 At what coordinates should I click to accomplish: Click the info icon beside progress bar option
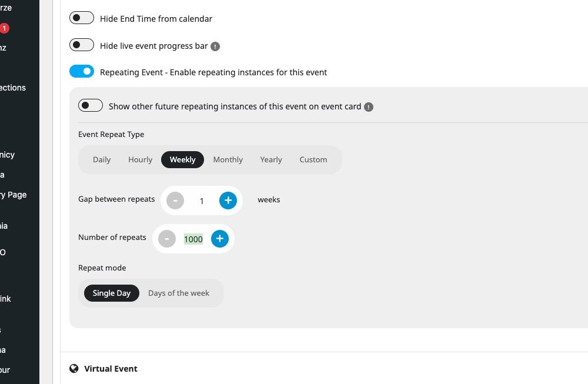pyautogui.click(x=215, y=46)
